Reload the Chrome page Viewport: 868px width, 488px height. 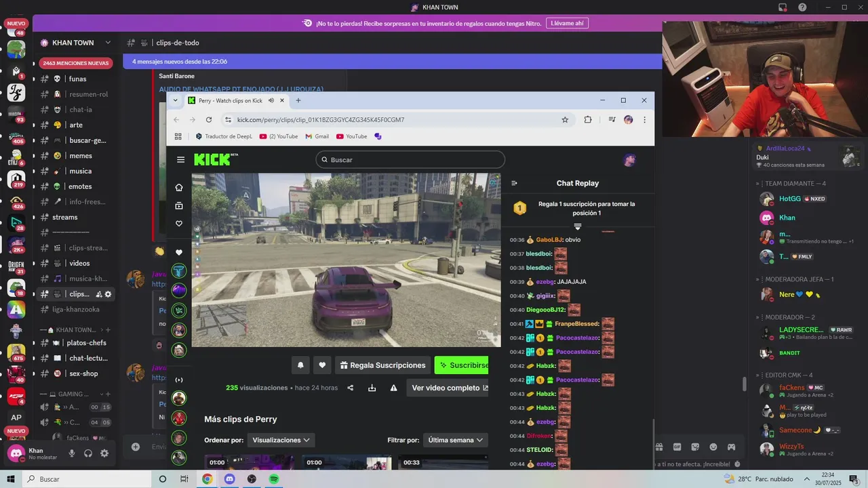coord(209,120)
